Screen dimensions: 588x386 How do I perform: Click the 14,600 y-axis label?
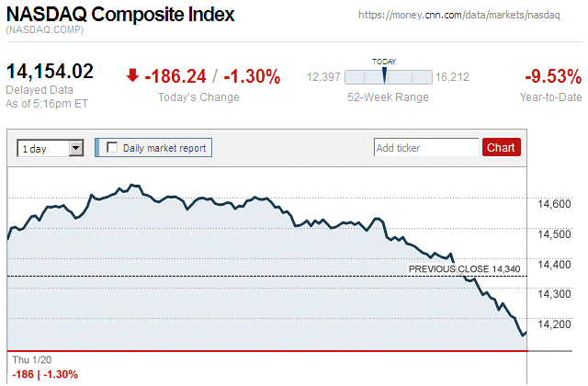[553, 204]
